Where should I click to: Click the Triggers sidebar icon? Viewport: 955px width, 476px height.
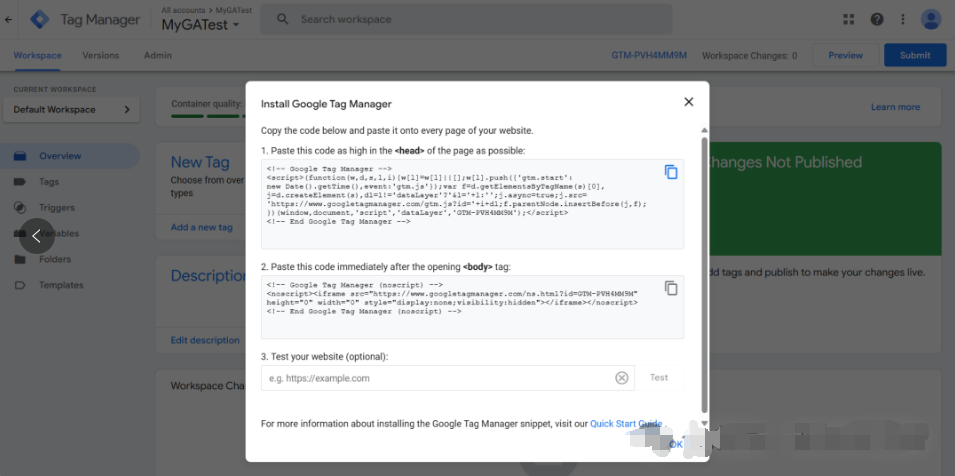(x=20, y=208)
